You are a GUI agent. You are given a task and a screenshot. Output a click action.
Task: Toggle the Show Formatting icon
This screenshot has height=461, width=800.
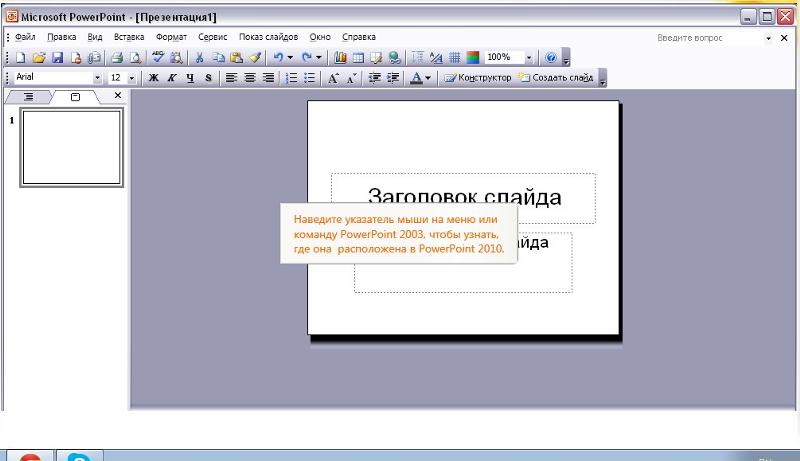pos(436,58)
